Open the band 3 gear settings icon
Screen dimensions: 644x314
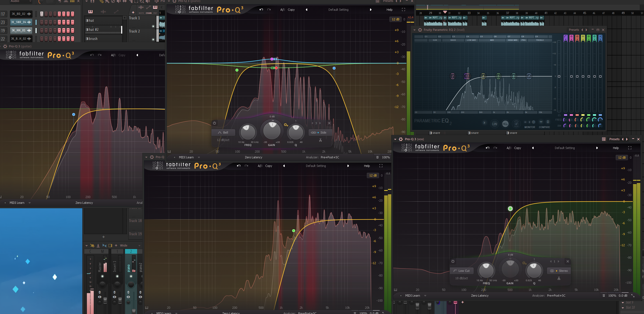click(x=286, y=125)
